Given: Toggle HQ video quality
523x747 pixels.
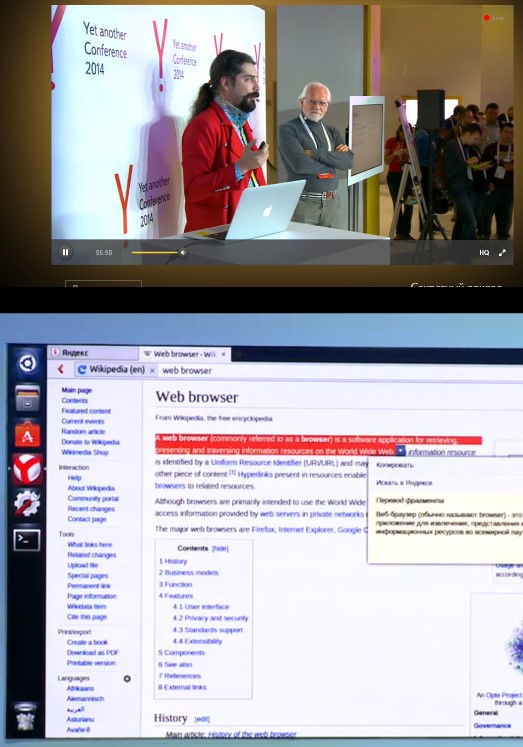Looking at the screenshot, I should point(484,252).
